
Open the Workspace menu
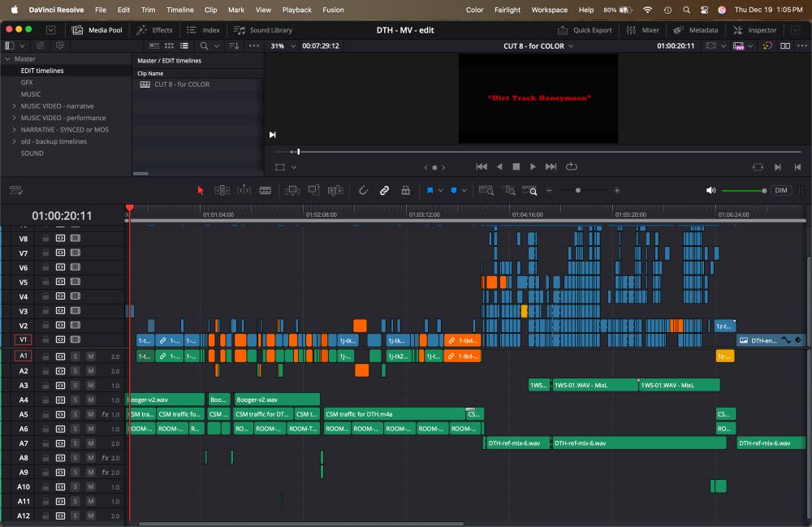pos(549,10)
